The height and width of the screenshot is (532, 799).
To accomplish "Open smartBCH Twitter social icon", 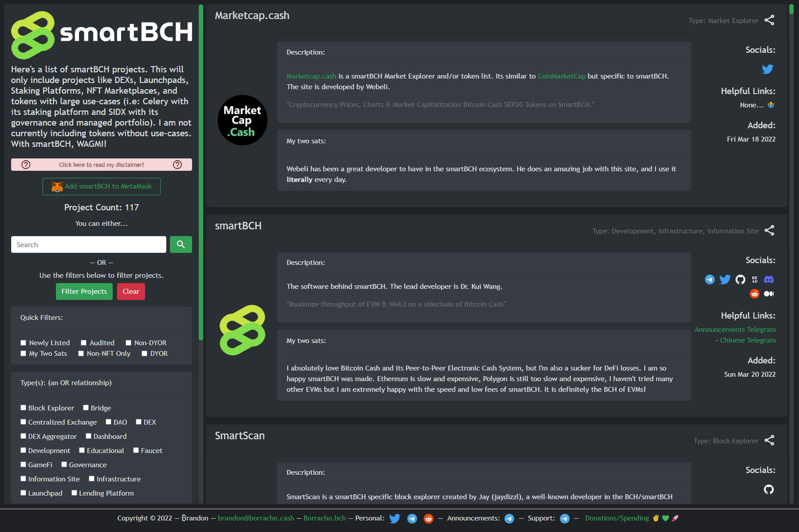I will [x=725, y=280].
